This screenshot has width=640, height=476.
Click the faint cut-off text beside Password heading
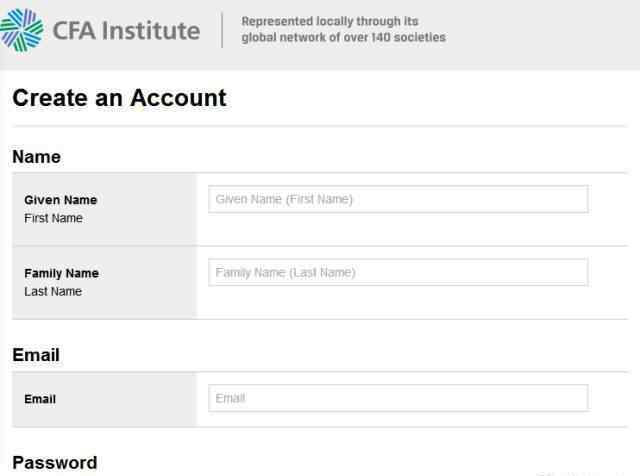click(580, 474)
